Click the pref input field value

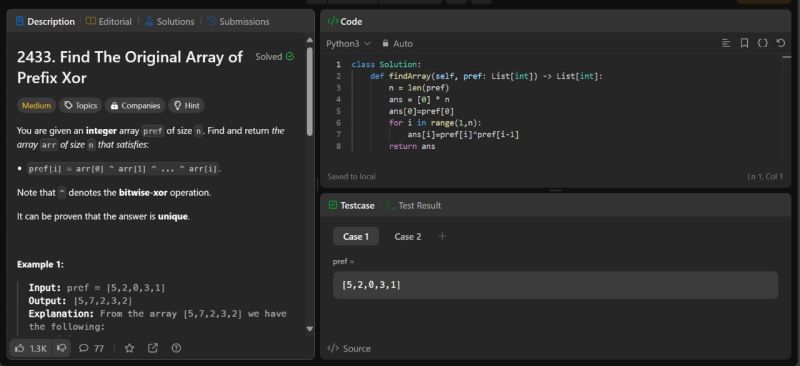point(555,285)
